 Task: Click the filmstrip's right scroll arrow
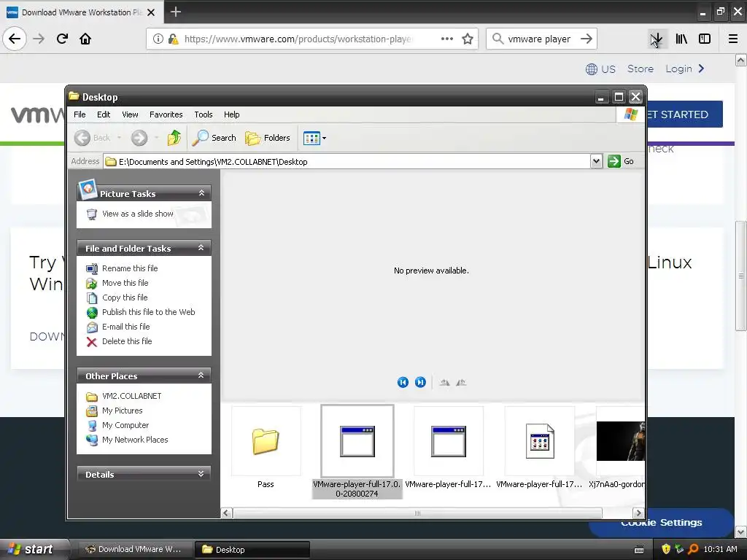pos(639,513)
